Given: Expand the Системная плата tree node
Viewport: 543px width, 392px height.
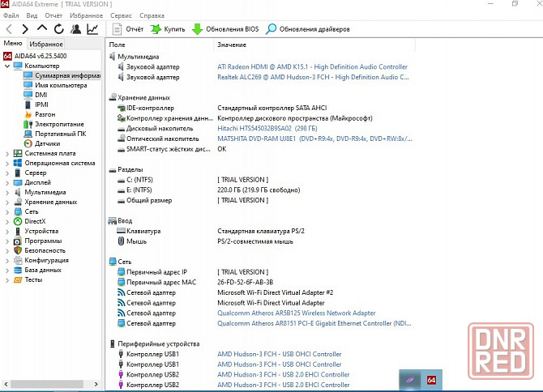Looking at the screenshot, I should (7, 153).
